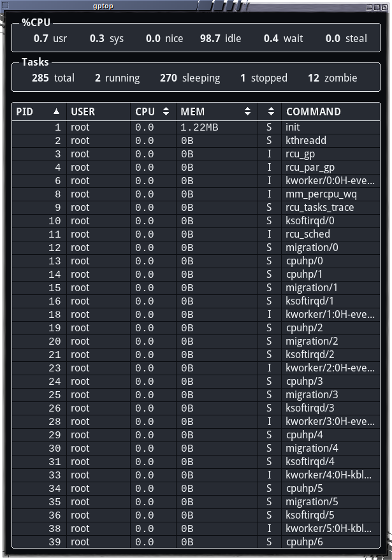
Task: Select the kworker/2:0H-eve... process
Action: [x=196, y=369]
